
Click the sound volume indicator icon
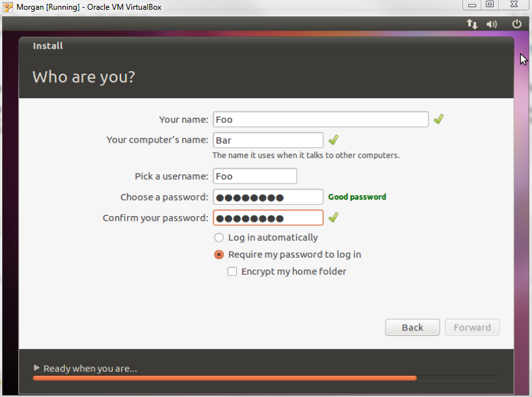(x=492, y=24)
